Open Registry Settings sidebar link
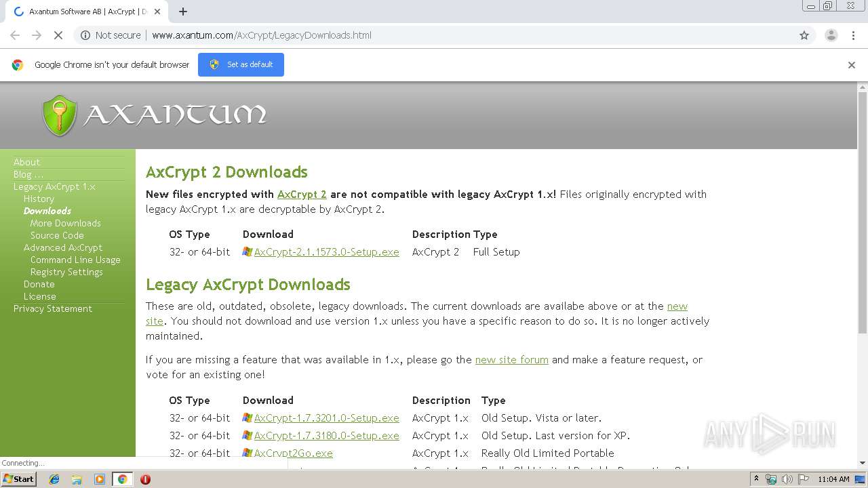 point(66,272)
